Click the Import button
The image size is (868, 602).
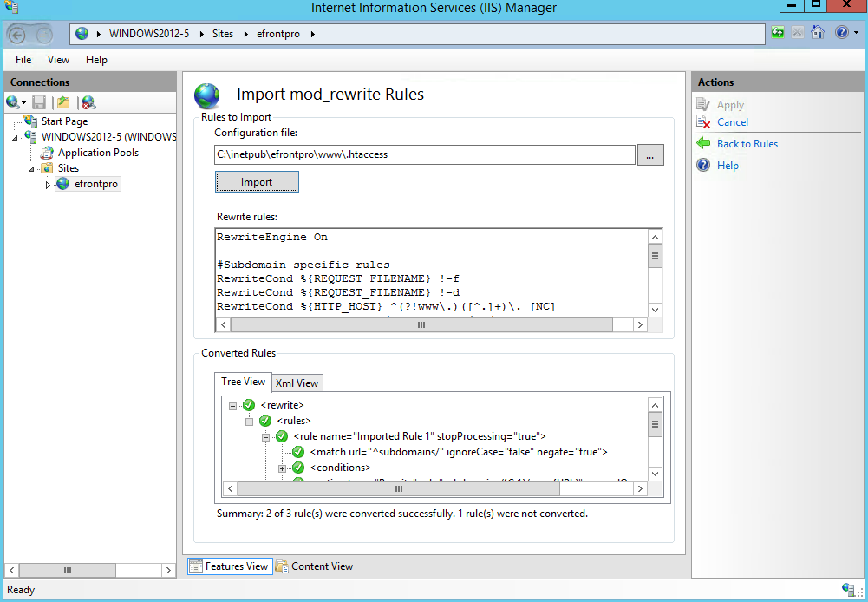tap(257, 182)
